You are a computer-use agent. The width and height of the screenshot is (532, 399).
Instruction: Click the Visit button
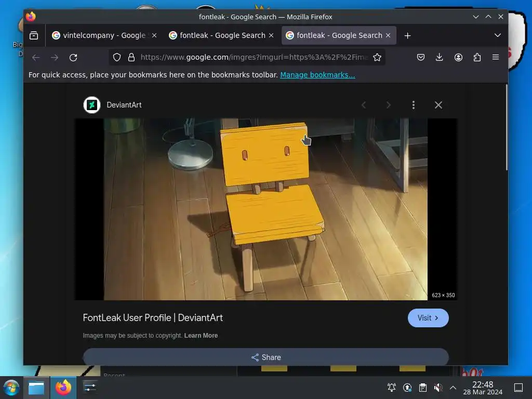(x=428, y=318)
